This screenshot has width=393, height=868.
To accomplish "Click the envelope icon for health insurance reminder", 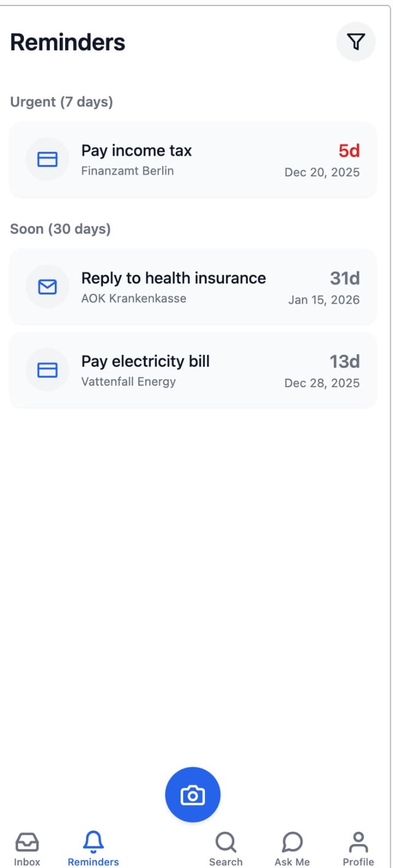I will click(x=47, y=286).
